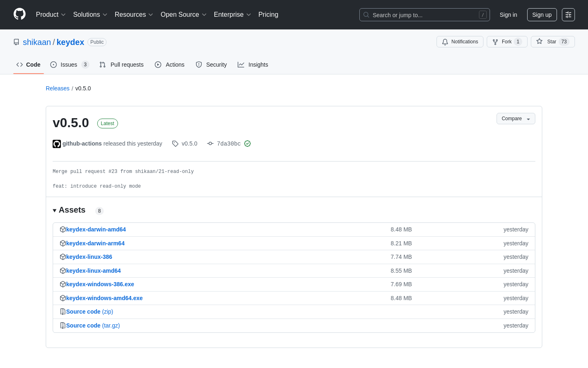Click the zip file icon beside Source code (zip)
Screen dimensions: 588x368
[x=63, y=312]
